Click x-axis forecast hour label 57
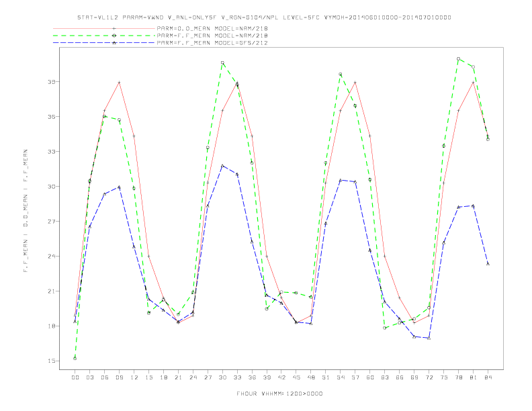This screenshot has width=532, height=411. (355, 377)
